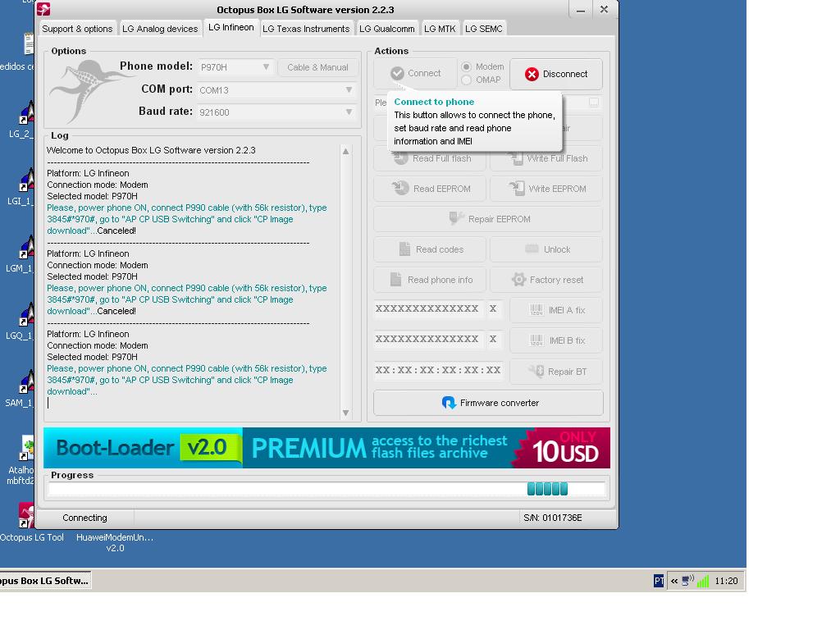Click the IMEI A input field
The height and width of the screenshot is (630, 840).
click(427, 309)
